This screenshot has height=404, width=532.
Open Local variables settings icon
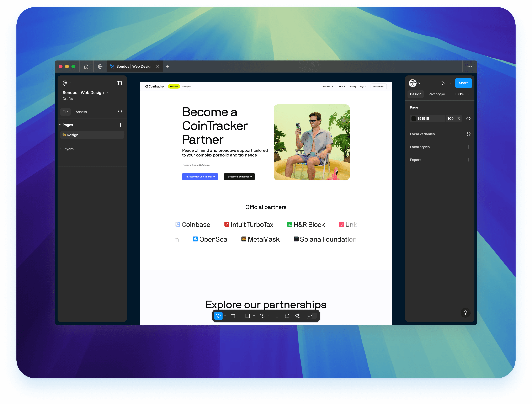coord(468,134)
